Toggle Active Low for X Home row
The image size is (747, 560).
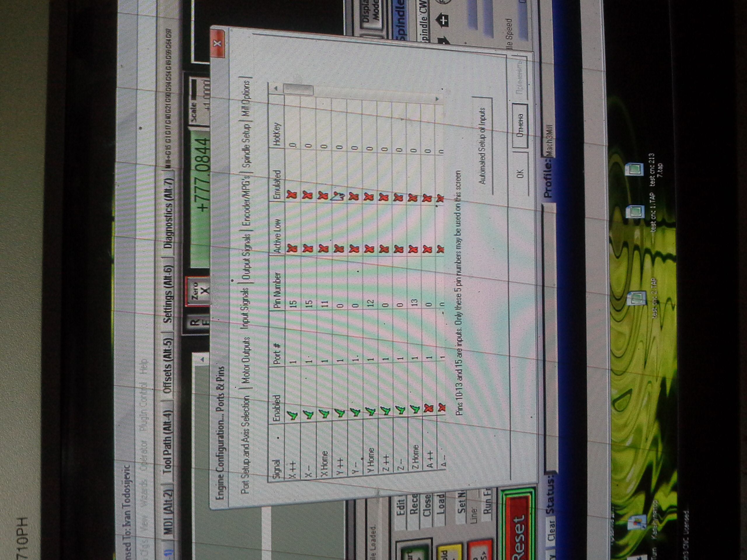[x=323, y=249]
